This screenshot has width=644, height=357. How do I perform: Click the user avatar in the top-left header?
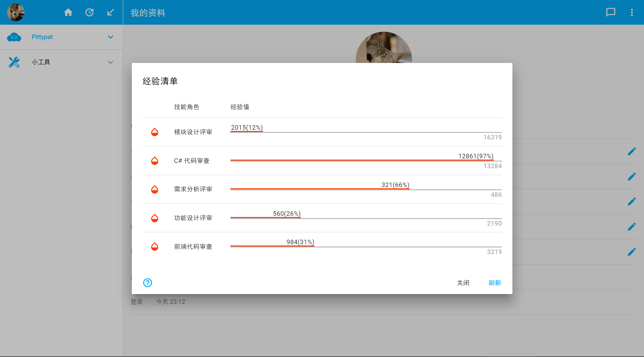(x=16, y=12)
